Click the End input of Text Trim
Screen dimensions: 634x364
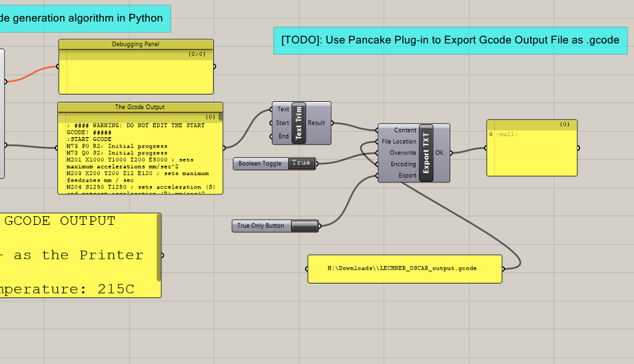click(x=284, y=136)
